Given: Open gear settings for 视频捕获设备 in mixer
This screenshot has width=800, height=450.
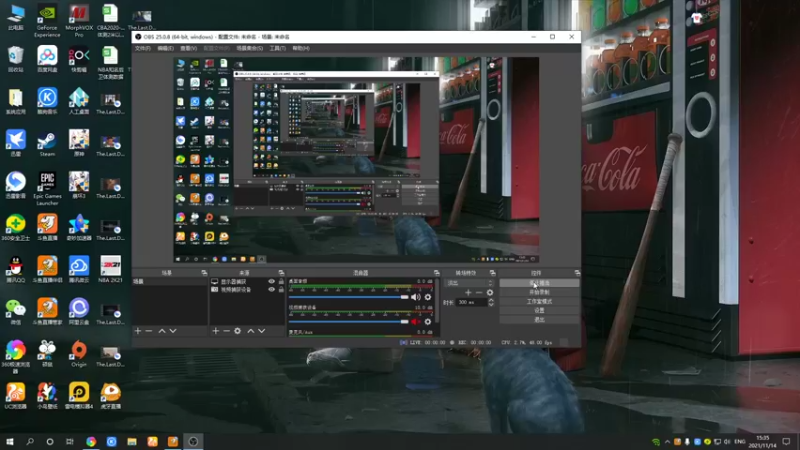Looking at the screenshot, I should coord(428,321).
